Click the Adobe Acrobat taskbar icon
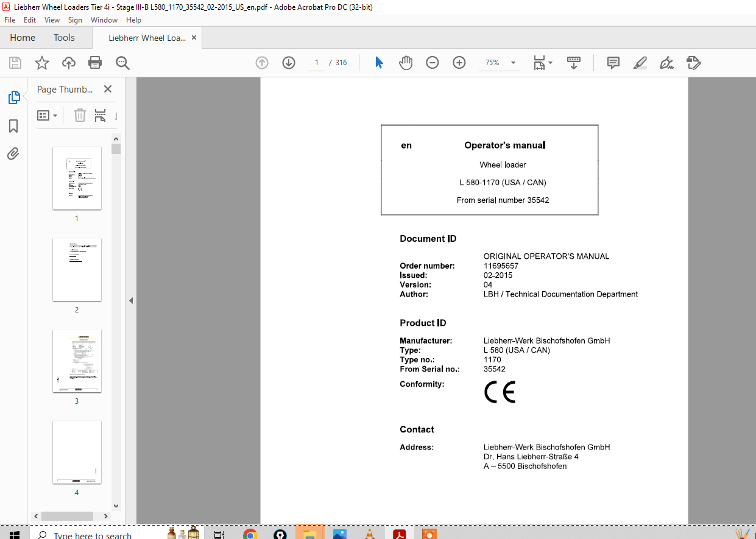Screen dimensions: 756x539 (399, 534)
